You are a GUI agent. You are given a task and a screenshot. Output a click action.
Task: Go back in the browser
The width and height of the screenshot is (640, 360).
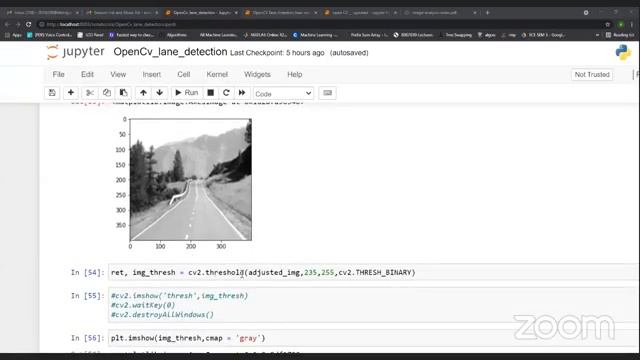coord(7,24)
